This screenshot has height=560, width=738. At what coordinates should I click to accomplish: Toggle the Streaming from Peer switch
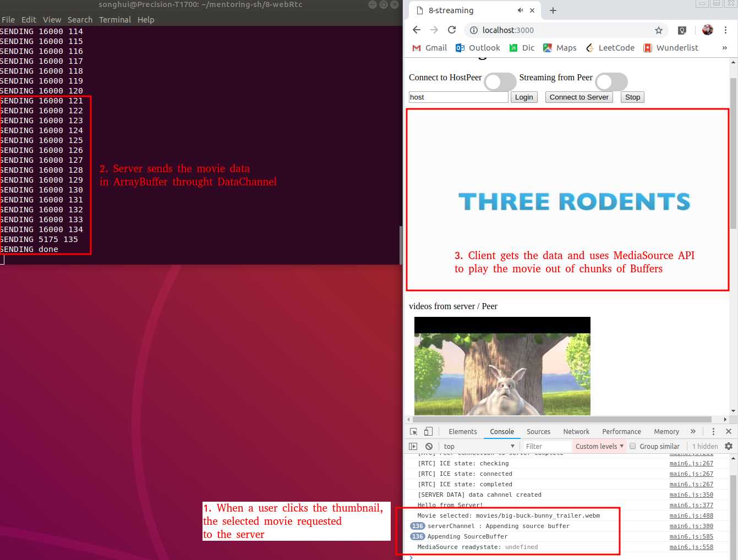click(x=611, y=82)
